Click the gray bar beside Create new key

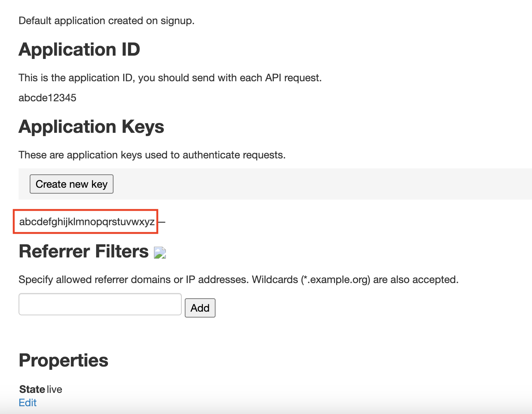[323, 184]
